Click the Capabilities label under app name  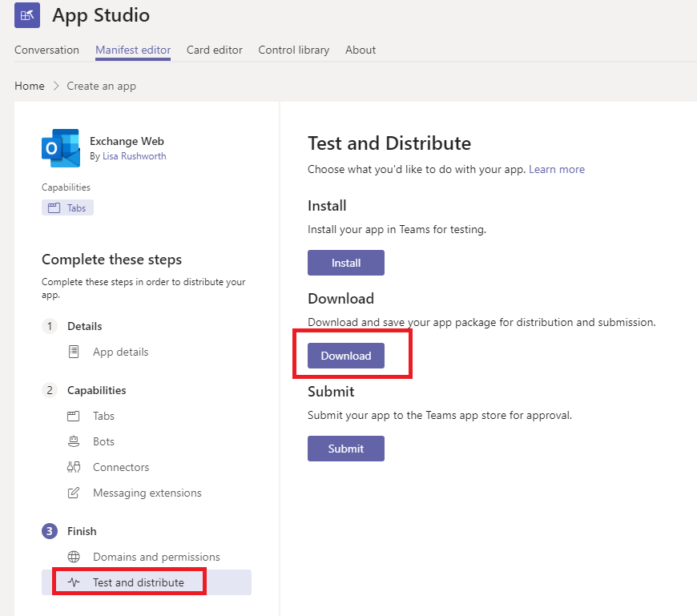coord(66,187)
